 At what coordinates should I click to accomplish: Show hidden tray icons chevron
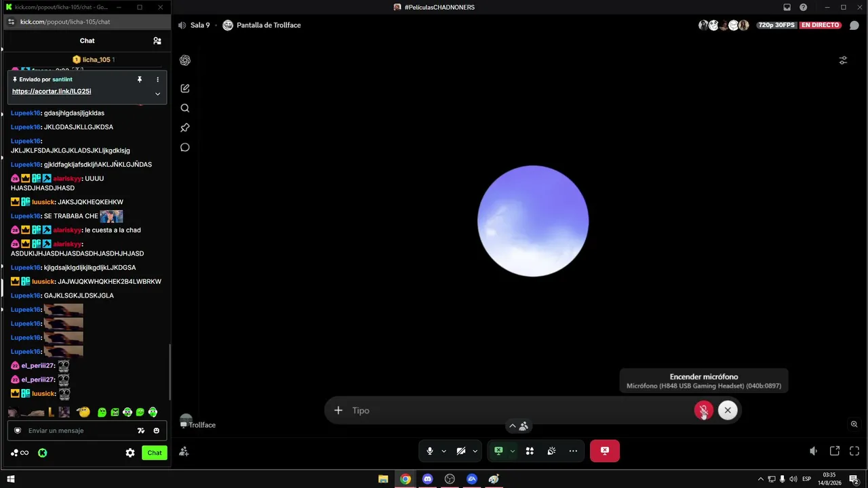click(760, 479)
